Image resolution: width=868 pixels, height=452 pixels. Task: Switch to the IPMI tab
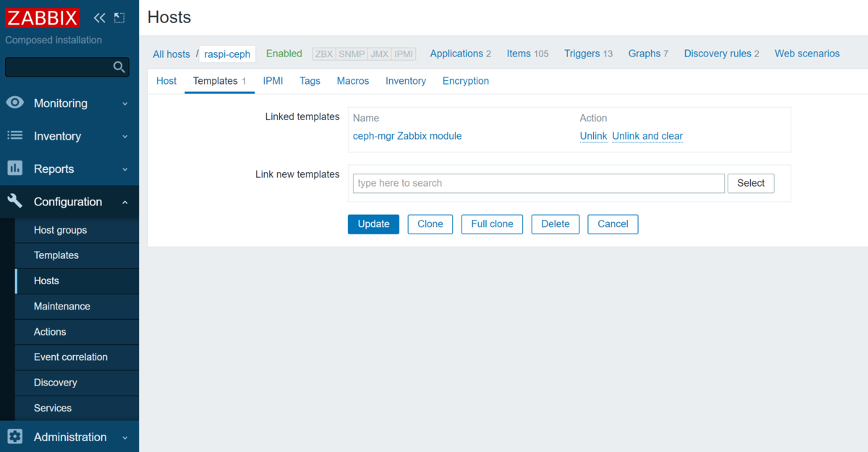273,81
